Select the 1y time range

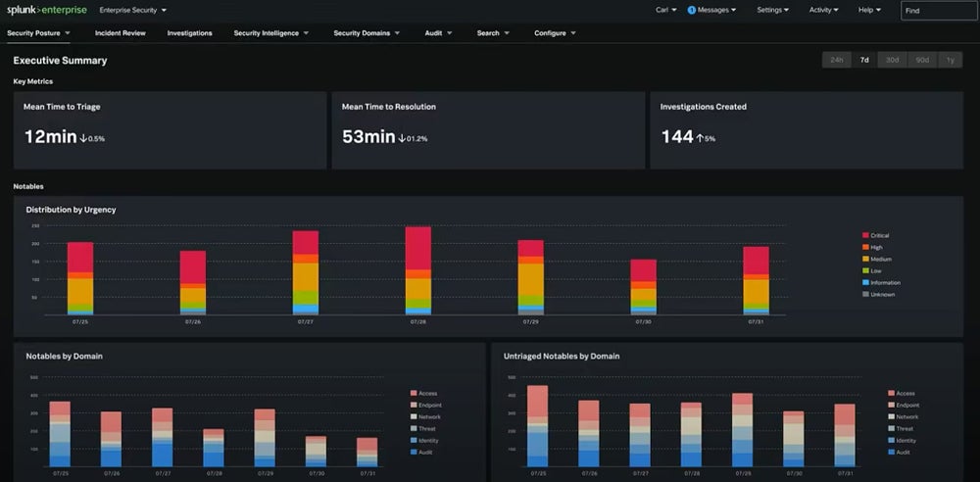950,60
